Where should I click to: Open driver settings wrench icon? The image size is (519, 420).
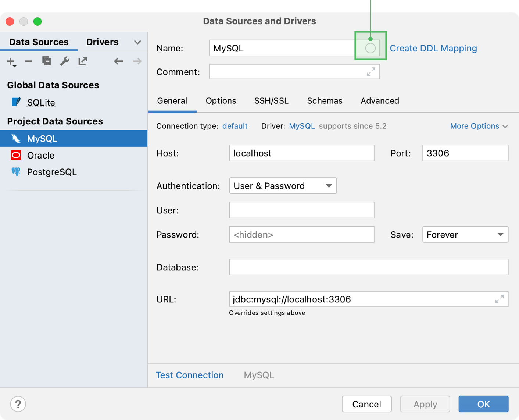[65, 61]
